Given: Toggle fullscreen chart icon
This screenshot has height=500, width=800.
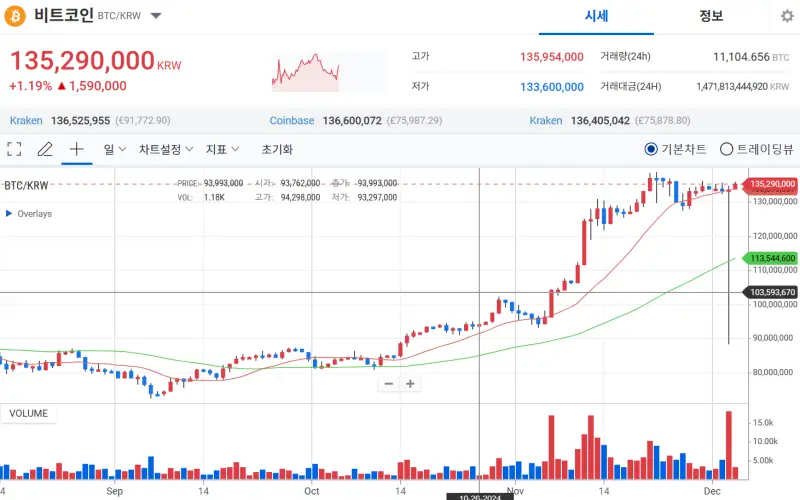Looking at the screenshot, I should [x=14, y=149].
